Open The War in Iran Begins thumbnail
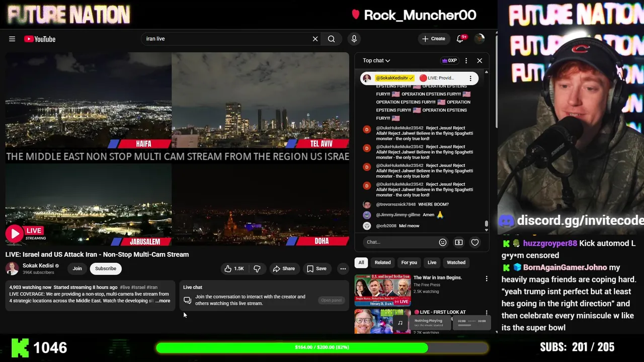The width and height of the screenshot is (644, 362). point(383,290)
